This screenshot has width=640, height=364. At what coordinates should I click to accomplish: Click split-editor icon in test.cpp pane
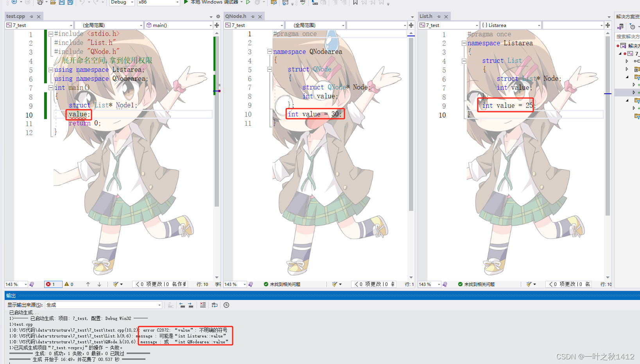point(217,25)
